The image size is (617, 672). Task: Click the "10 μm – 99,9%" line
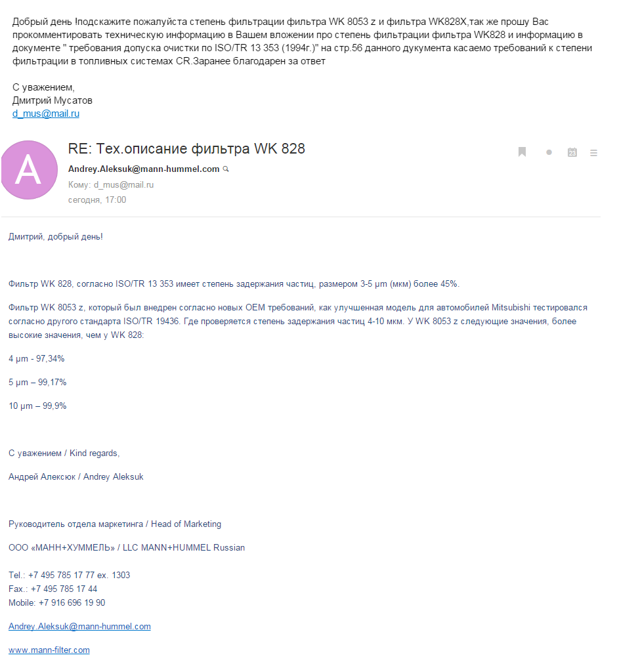[37, 406]
